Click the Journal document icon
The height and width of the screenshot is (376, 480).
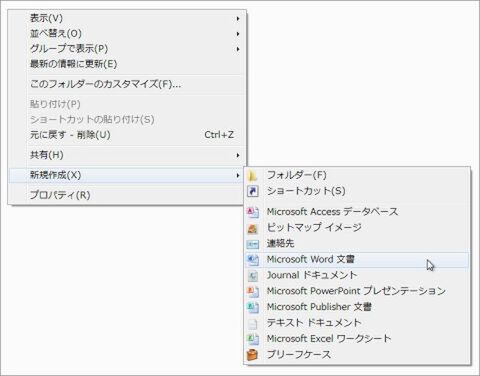pos(253,275)
